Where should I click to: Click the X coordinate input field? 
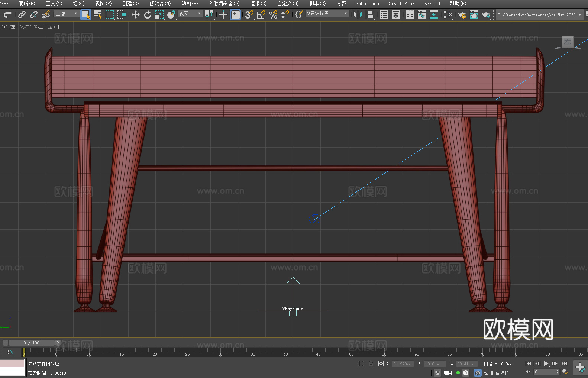click(x=403, y=364)
